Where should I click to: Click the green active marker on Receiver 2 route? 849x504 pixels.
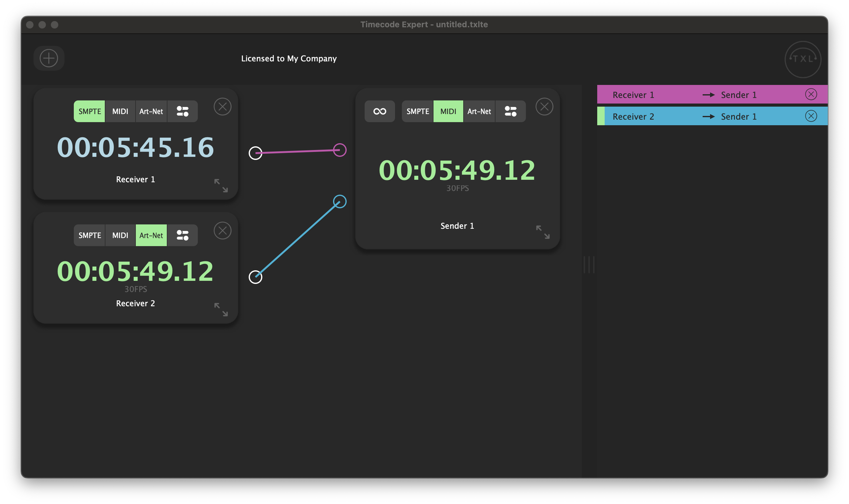click(x=601, y=116)
